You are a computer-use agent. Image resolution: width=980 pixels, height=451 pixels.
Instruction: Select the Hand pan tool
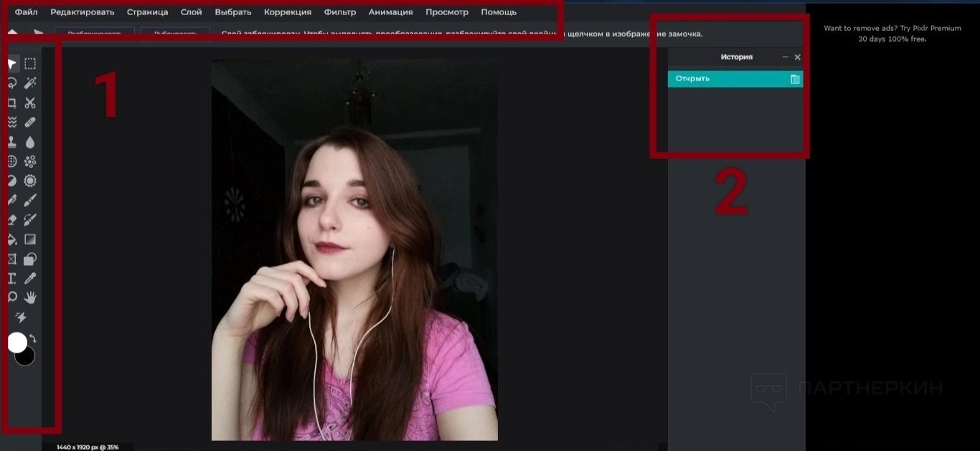point(30,297)
